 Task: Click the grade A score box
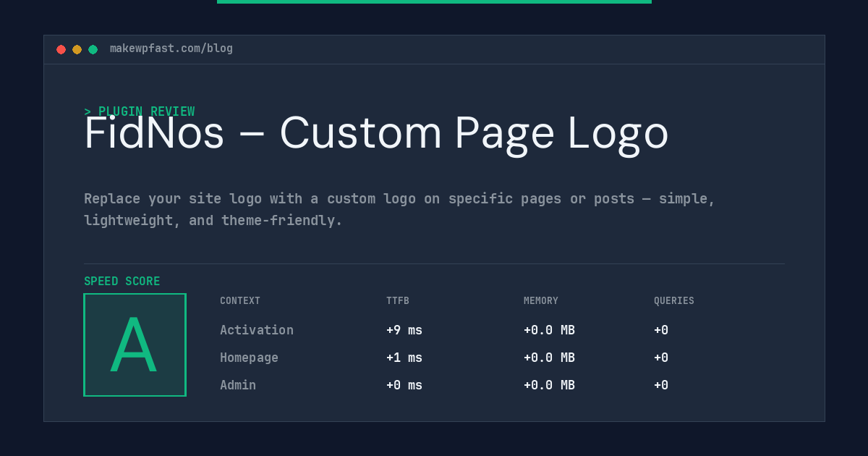pos(135,345)
